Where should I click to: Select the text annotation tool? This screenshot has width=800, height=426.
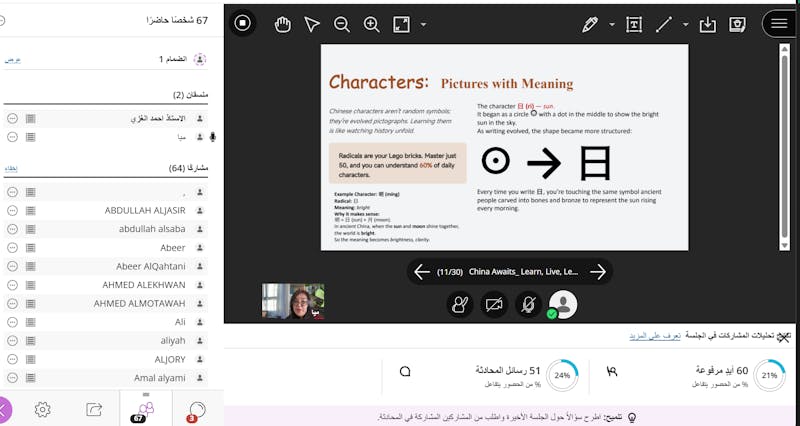point(634,24)
